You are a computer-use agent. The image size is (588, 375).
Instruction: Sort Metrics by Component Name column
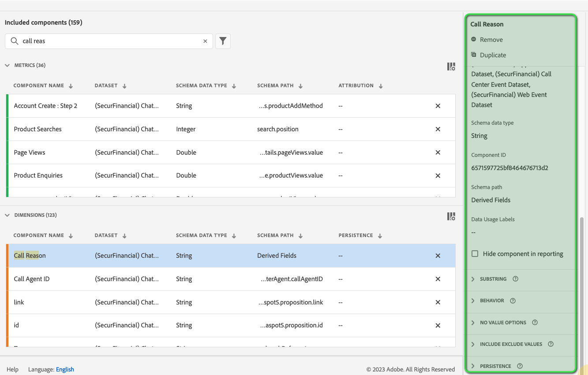(x=43, y=85)
